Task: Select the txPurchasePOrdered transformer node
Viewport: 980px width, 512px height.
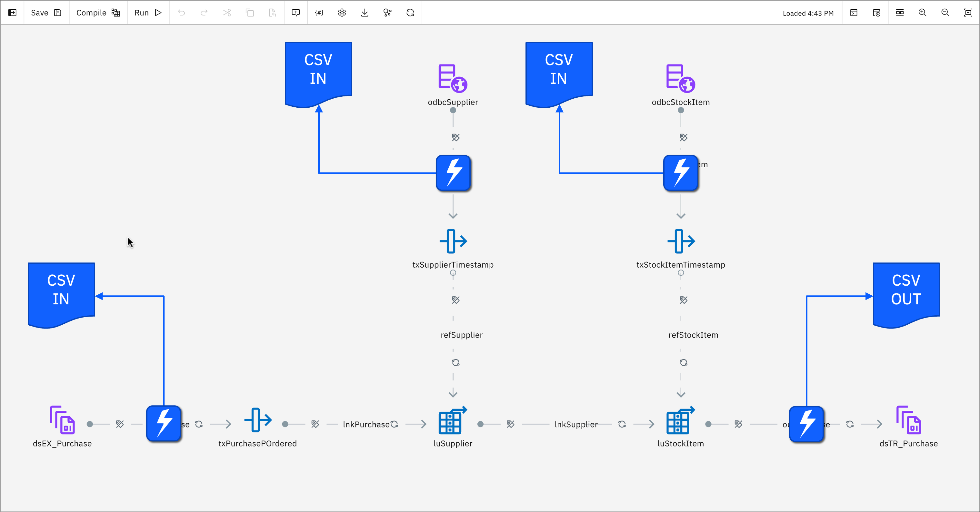Action: (x=257, y=420)
